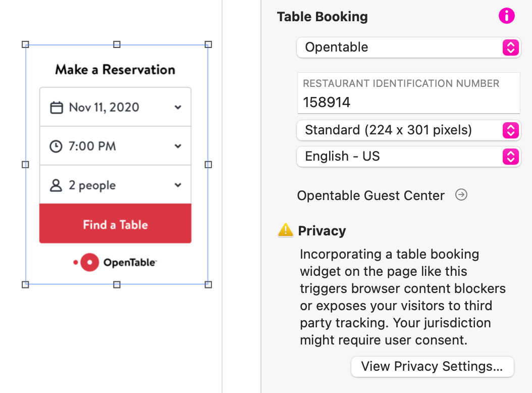The width and height of the screenshot is (532, 393).
Task: Click the Make a Reservation heading
Action: click(x=115, y=70)
